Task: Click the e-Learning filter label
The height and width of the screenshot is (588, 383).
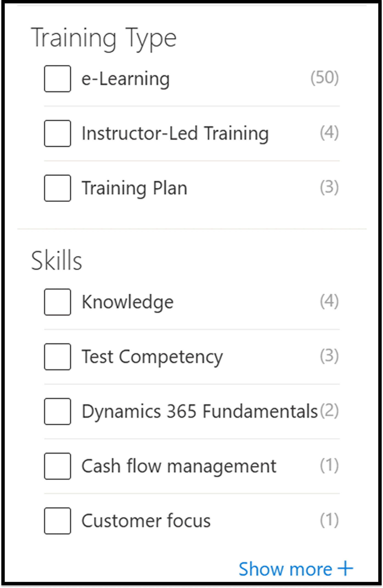Action: point(126,79)
